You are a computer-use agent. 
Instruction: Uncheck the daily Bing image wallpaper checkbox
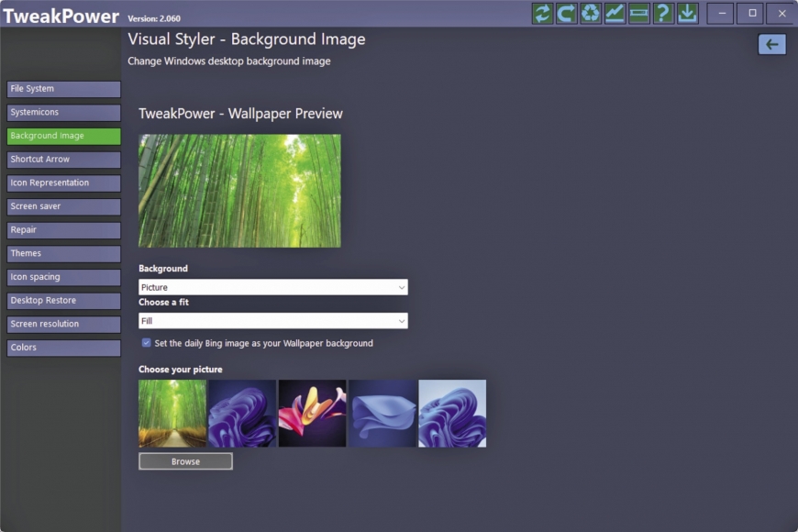(147, 343)
